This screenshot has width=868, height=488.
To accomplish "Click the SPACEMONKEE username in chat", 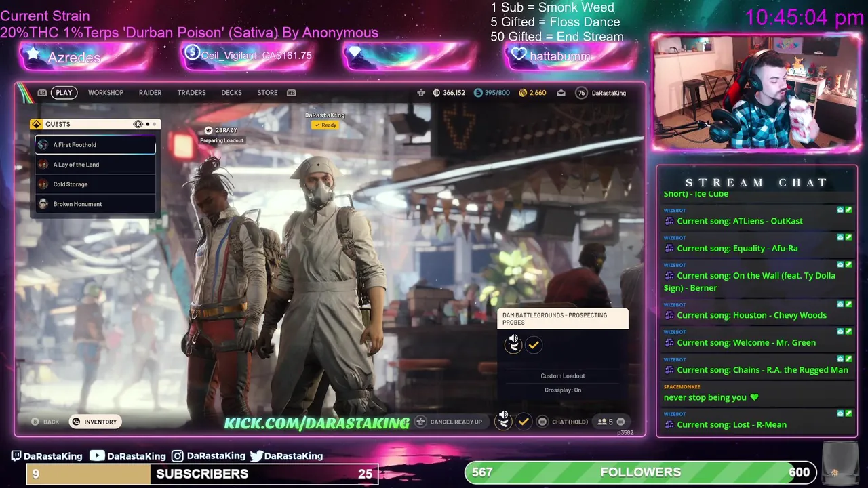I will [682, 387].
